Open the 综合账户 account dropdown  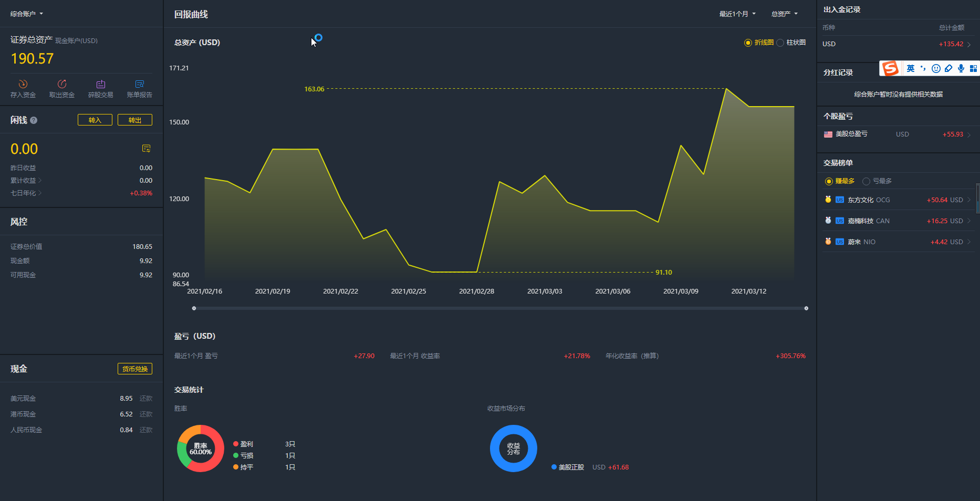(27, 14)
